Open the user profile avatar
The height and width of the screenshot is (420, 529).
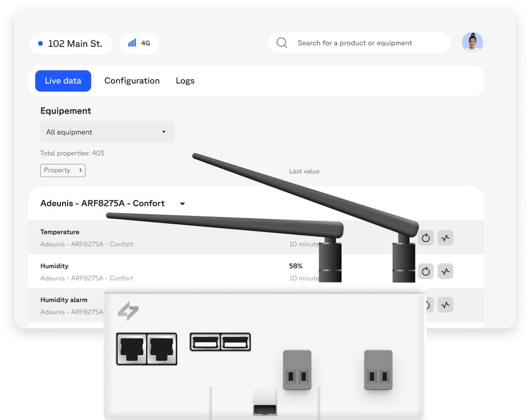pos(473,41)
